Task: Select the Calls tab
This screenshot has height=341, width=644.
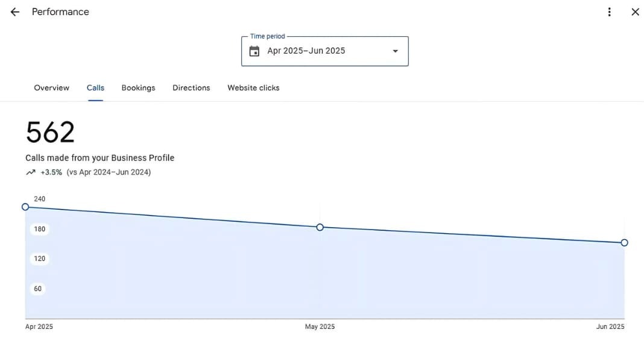Action: (x=95, y=88)
